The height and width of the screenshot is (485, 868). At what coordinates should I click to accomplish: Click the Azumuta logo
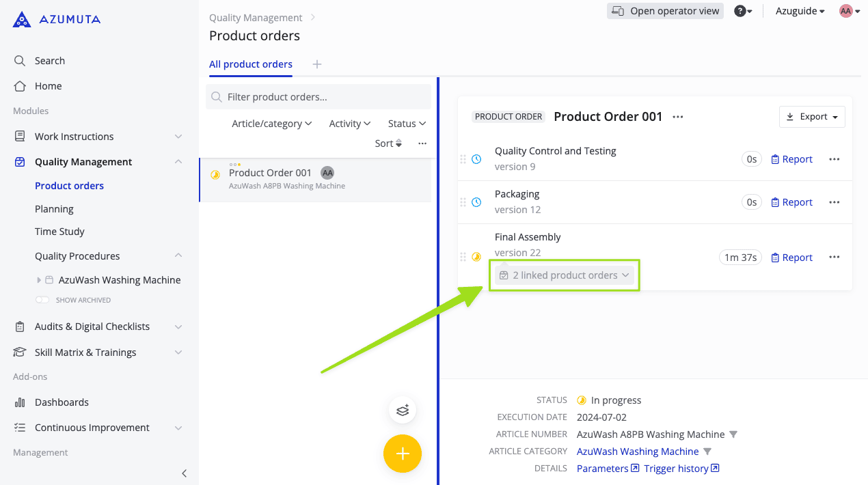coord(55,18)
